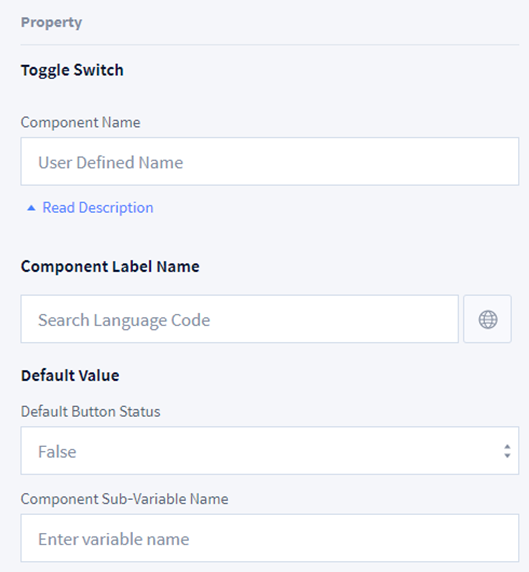
Task: Click the divider line under Property
Action: click(x=270, y=45)
